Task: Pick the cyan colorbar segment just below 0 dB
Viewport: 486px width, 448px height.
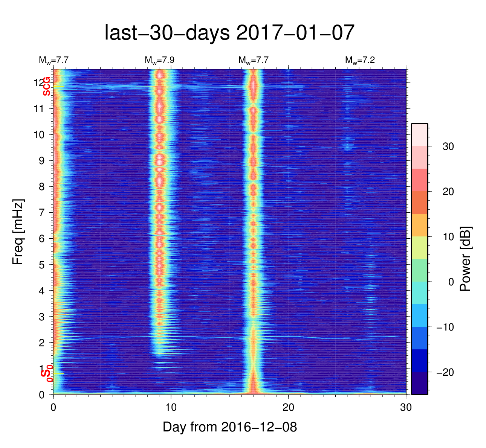Action: tap(419, 293)
